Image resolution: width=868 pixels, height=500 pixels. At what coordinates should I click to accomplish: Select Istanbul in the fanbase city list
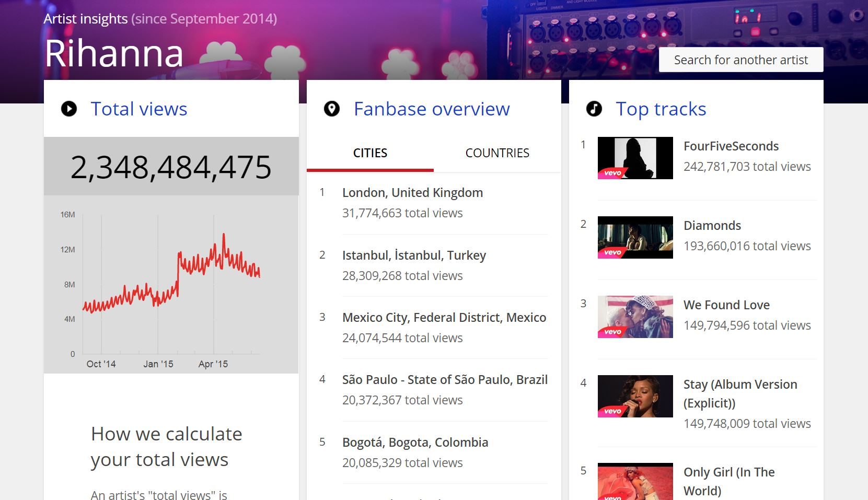(x=414, y=255)
